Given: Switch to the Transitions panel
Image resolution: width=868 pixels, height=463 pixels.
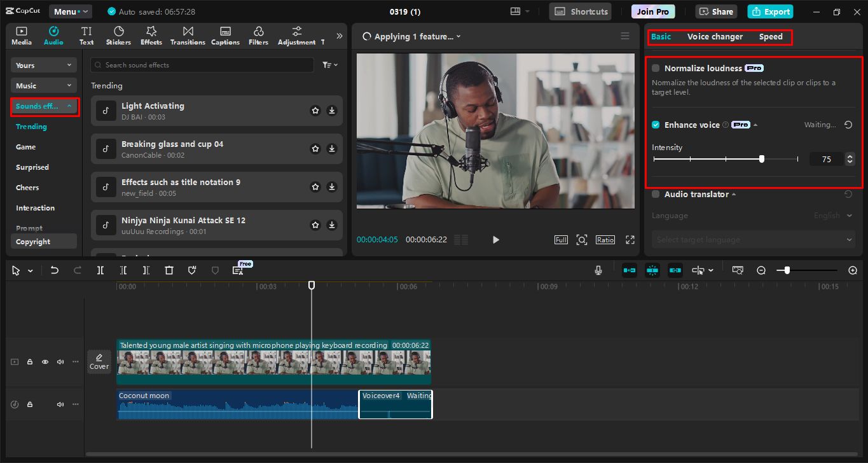Looking at the screenshot, I should click(x=187, y=35).
